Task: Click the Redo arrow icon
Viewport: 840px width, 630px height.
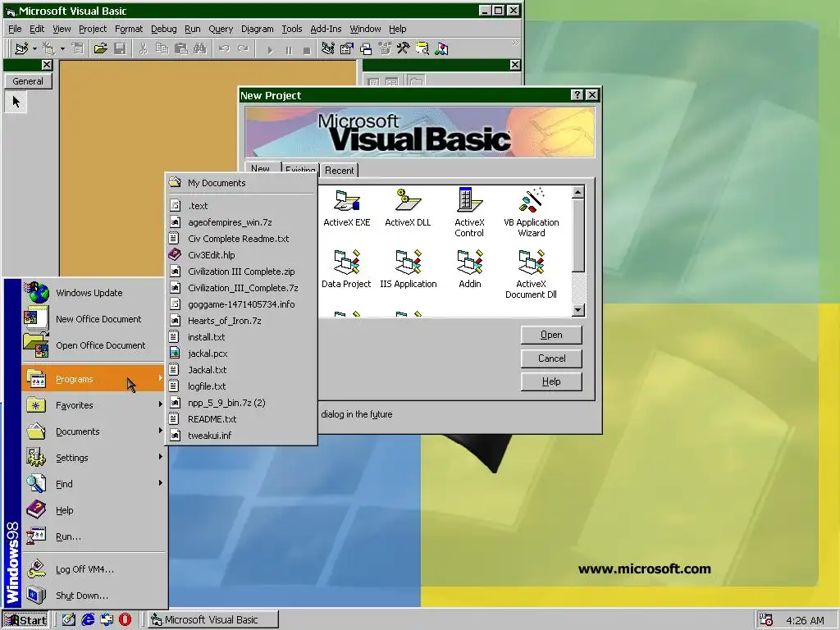Action: (x=243, y=48)
